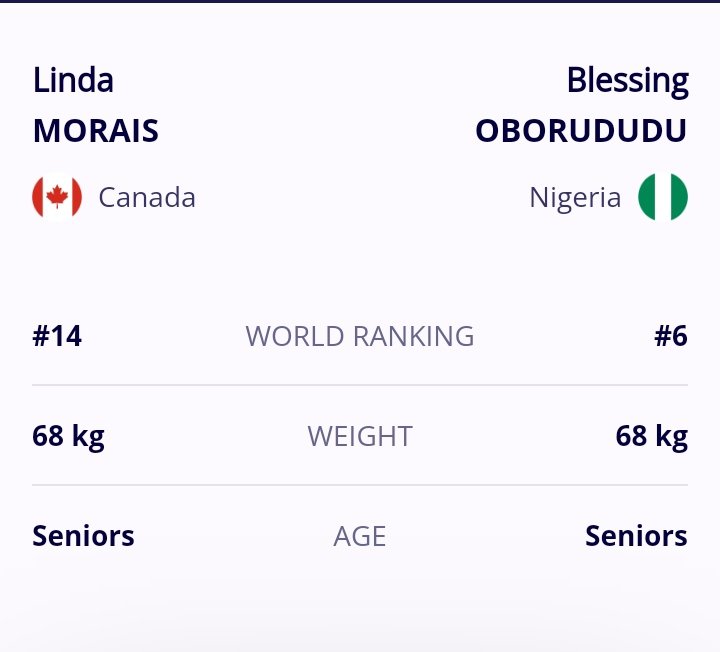Select the #14 world ranking value

pos(57,336)
